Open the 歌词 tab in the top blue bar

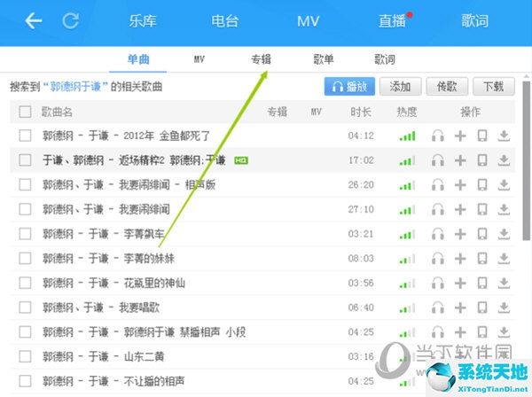pyautogui.click(x=474, y=21)
